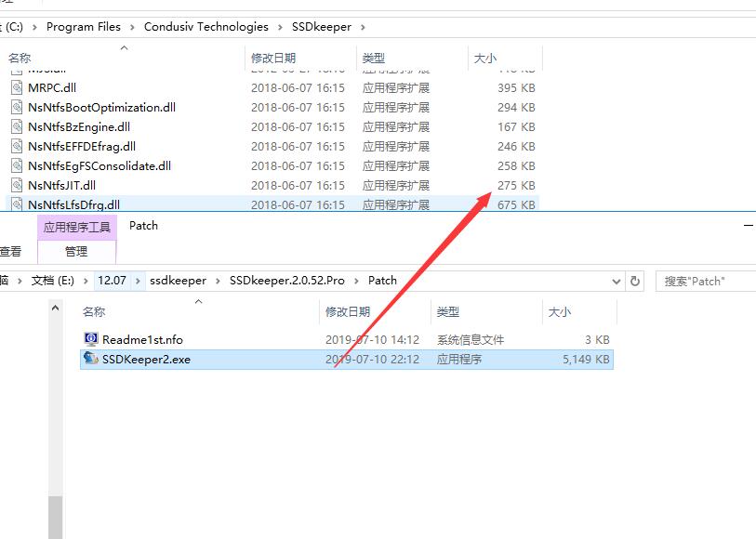The width and height of the screenshot is (756, 539).
Task: Go to Condusiv Technologies in the breadcrumb
Action: tap(206, 27)
